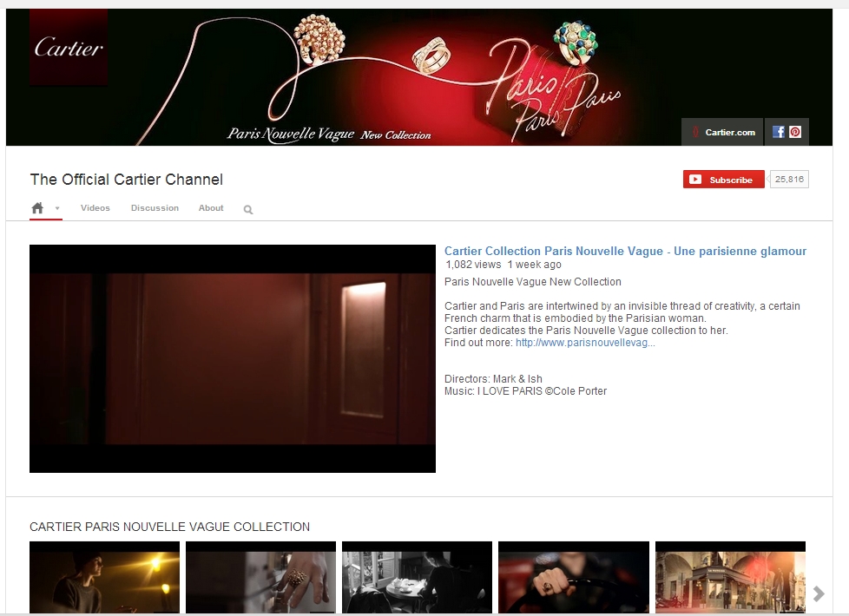Screen dimensions: 849x616
Task: Follow the parisnouvellevag URL link
Action: tap(585, 343)
